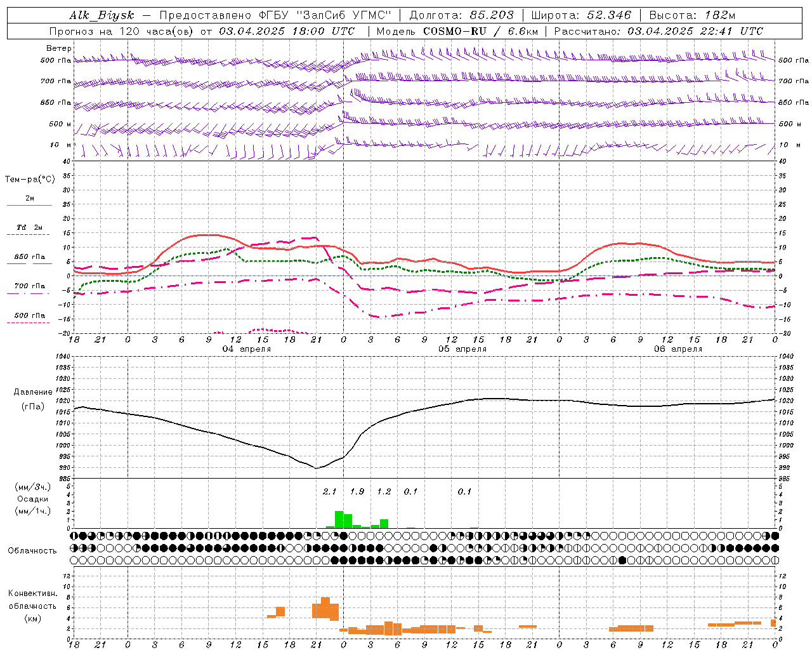Click the '05 апреля' date label
The image size is (812, 650).
tap(462, 349)
